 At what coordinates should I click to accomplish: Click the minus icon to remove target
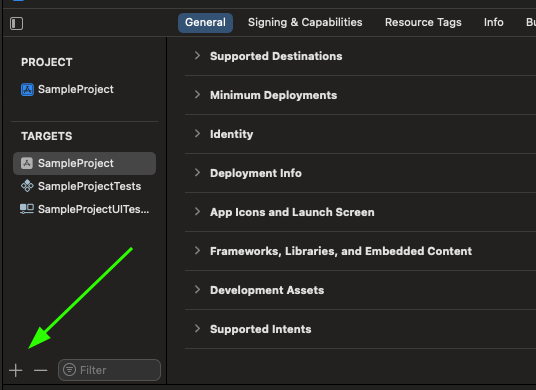click(x=41, y=370)
